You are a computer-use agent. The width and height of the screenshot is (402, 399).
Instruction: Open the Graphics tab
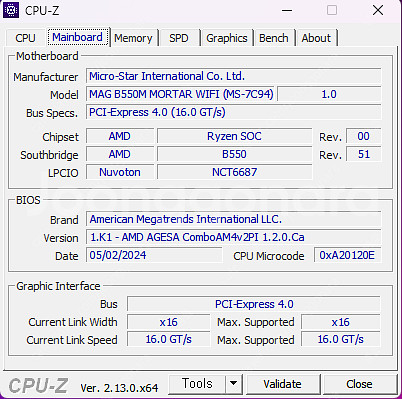click(x=227, y=38)
